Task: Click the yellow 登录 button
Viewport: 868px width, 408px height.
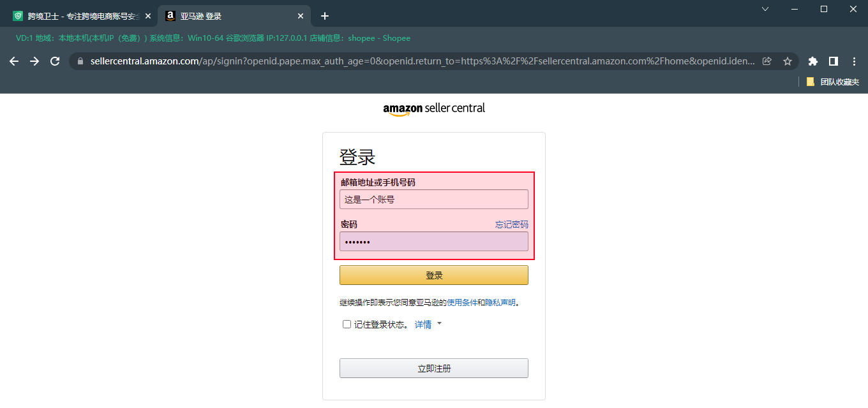Action: pos(434,275)
